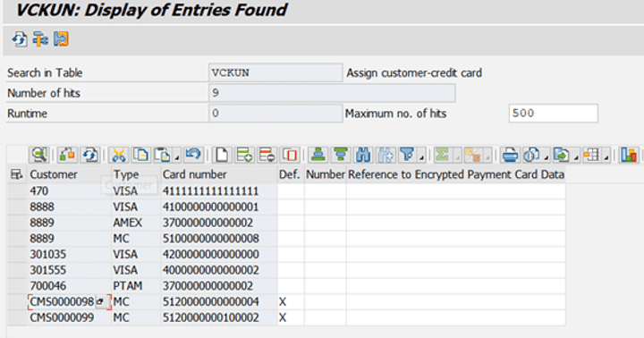Click the orange save-variant icon in top toolbar

tap(61, 39)
